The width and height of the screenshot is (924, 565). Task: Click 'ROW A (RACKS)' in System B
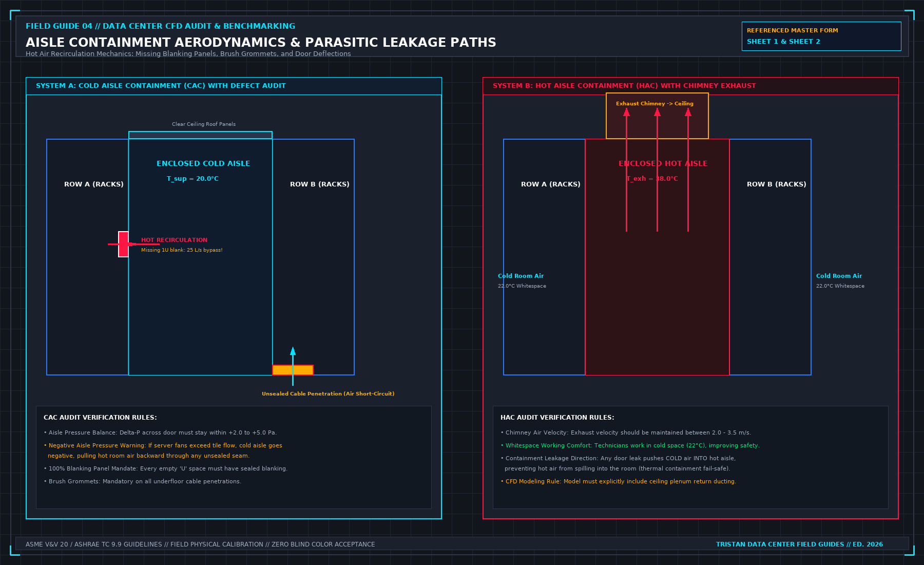[x=551, y=184]
